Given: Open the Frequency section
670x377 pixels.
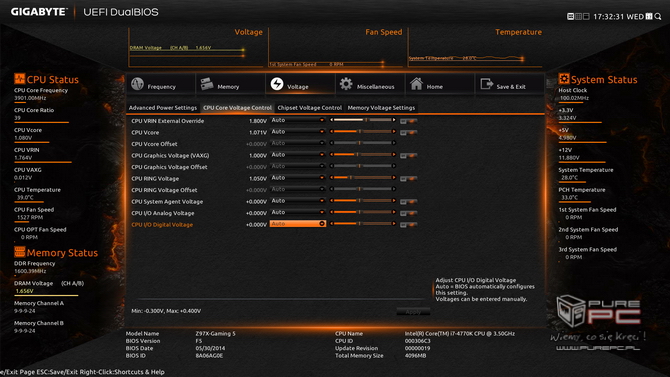Looking at the screenshot, I should pyautogui.click(x=161, y=84).
